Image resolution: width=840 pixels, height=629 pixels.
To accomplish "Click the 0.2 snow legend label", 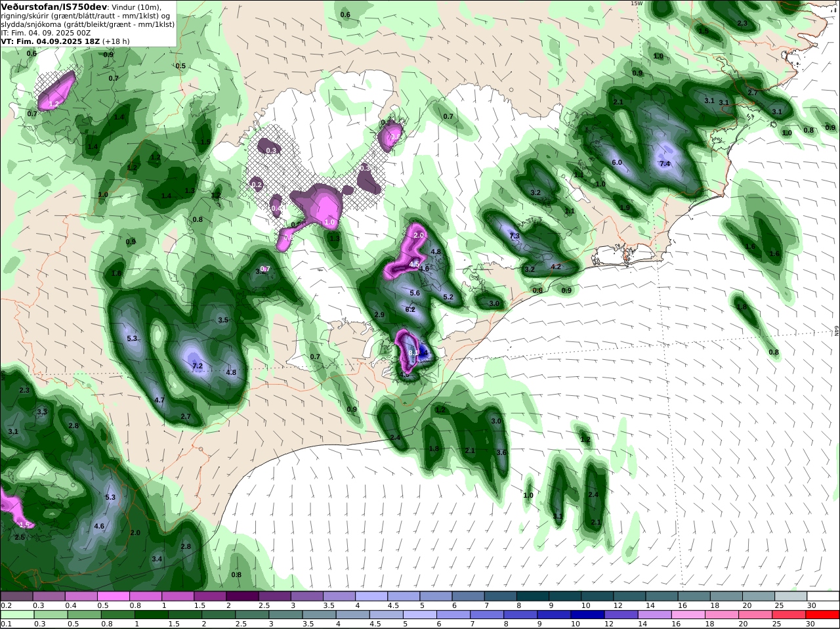I will point(6,605).
